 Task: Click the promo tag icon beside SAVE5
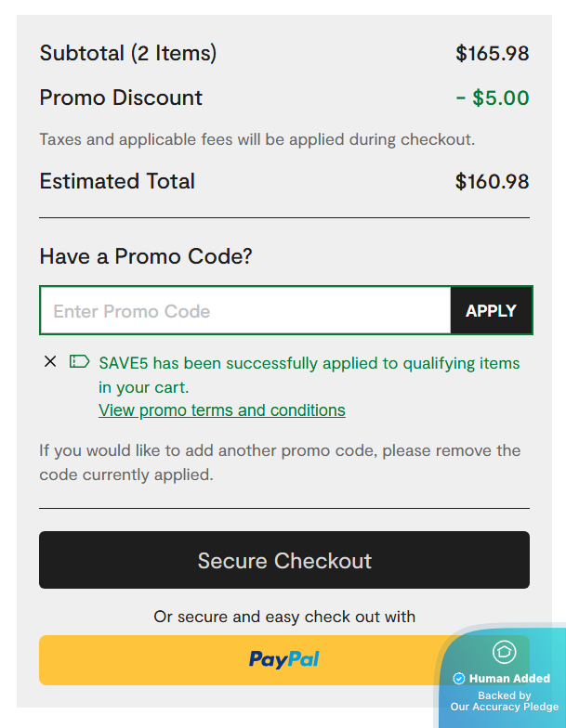coord(79,361)
